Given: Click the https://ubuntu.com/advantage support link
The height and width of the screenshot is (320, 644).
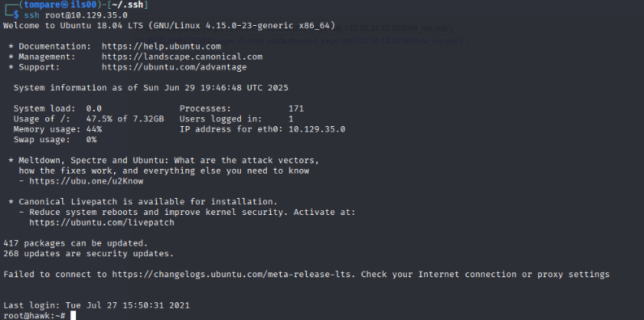Looking at the screenshot, I should tap(174, 67).
